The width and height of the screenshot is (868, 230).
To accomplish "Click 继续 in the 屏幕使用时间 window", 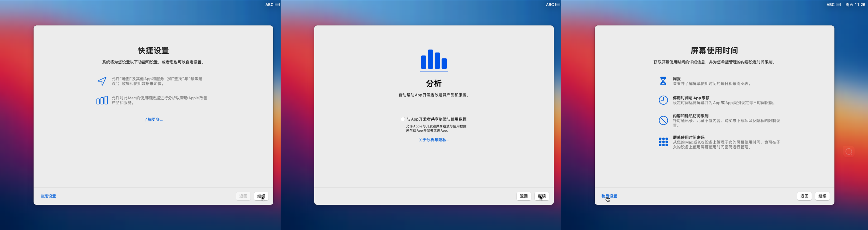I will click(823, 196).
